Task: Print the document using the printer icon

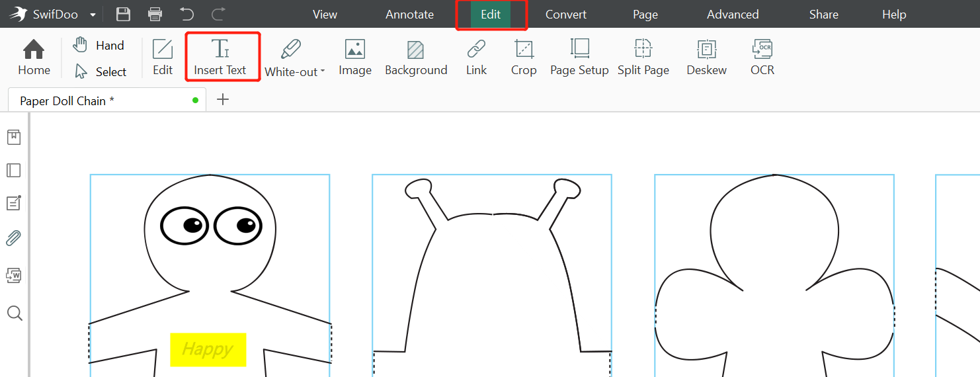Action: click(155, 14)
